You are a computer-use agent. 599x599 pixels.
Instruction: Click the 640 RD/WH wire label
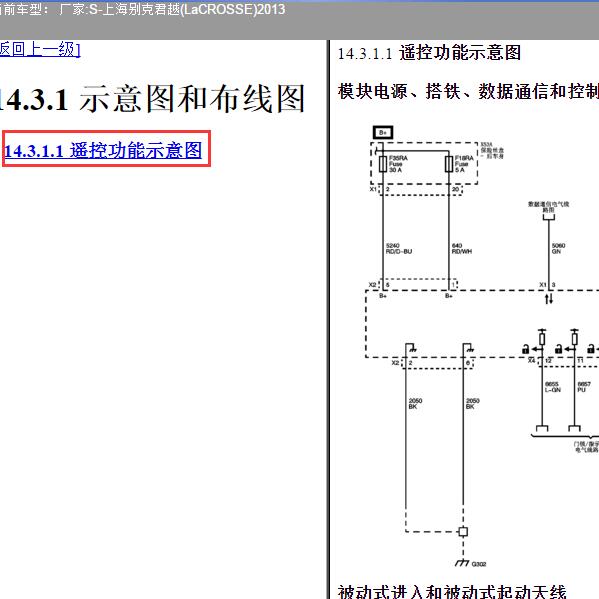(461, 249)
